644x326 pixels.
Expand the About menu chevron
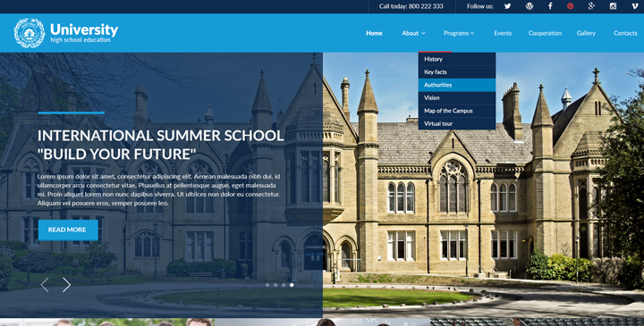click(x=423, y=33)
